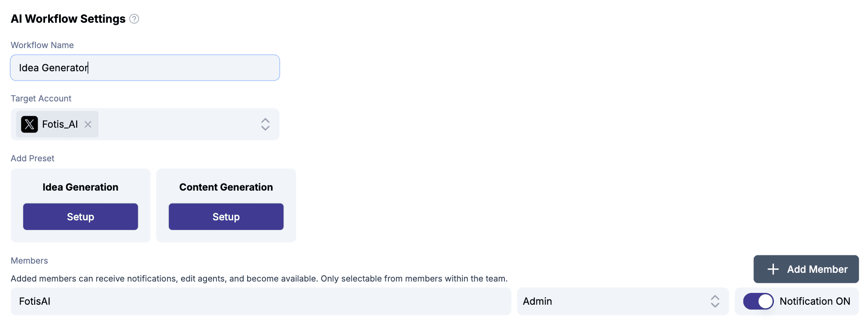Screen dimensions: 868x320
Task: Click the Fotis_AI account chip
Action: 57,124
